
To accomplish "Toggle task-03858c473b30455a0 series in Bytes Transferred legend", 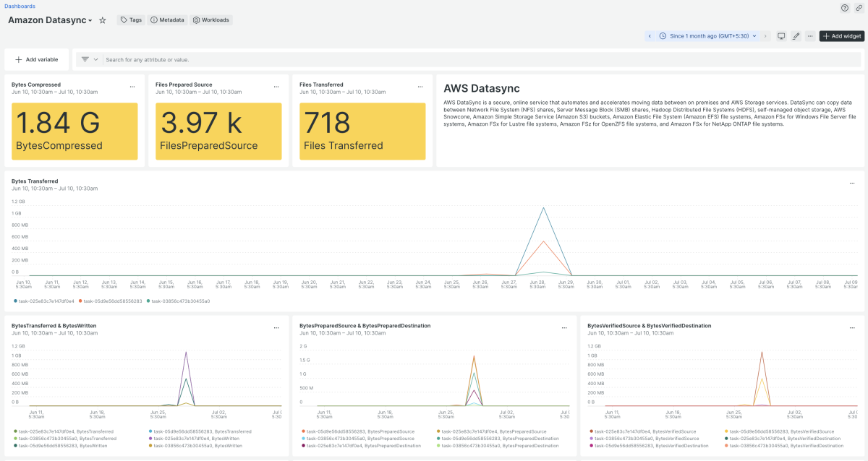I will point(178,301).
